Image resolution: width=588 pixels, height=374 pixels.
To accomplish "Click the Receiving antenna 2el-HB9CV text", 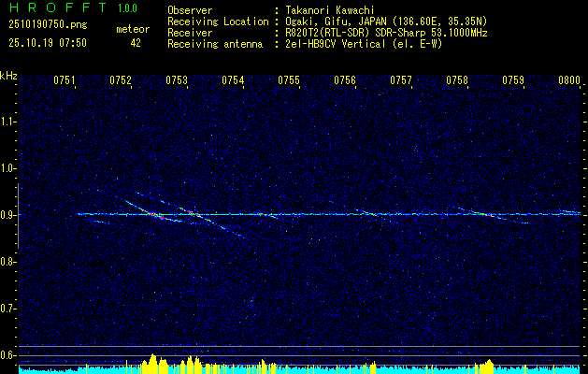I will point(365,44).
